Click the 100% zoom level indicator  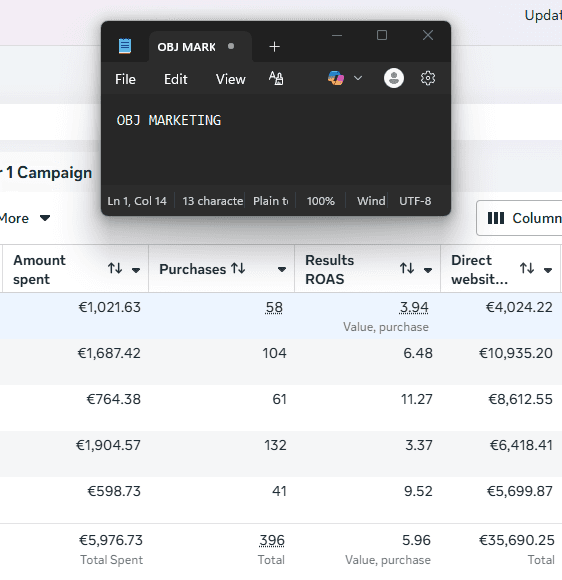(x=320, y=201)
